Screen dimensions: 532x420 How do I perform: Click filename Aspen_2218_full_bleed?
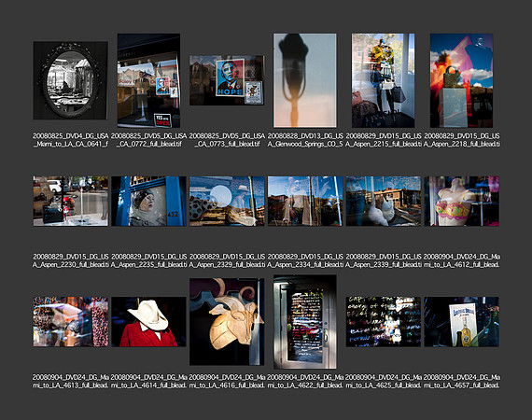click(461, 140)
